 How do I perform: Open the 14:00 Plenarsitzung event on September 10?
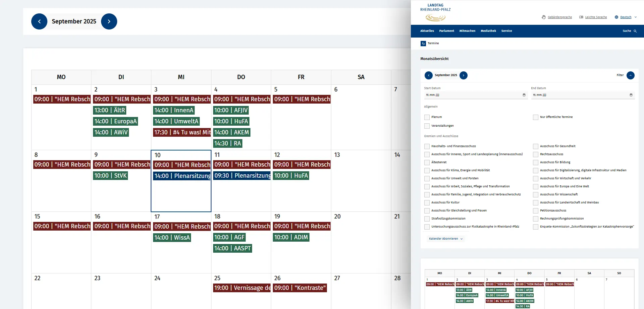pyautogui.click(x=182, y=176)
